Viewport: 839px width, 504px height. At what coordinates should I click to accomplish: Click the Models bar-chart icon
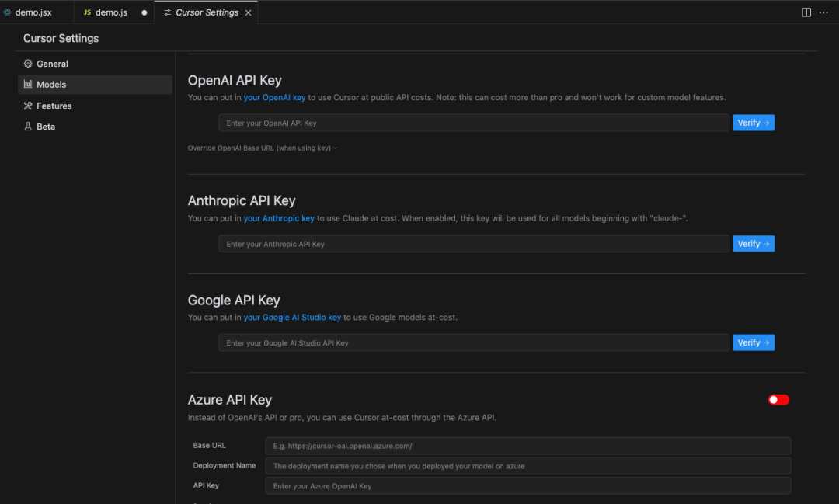(x=28, y=85)
